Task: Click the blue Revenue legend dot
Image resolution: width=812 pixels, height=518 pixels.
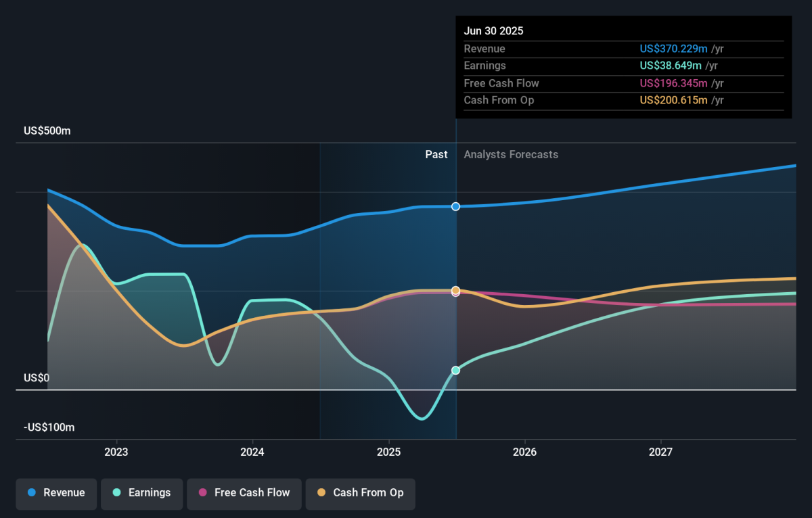Action: 32,493
